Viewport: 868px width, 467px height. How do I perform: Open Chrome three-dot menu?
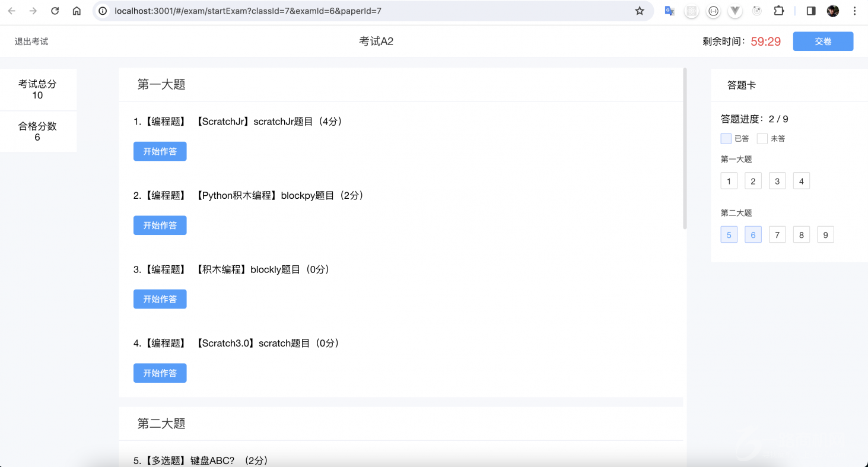point(855,11)
